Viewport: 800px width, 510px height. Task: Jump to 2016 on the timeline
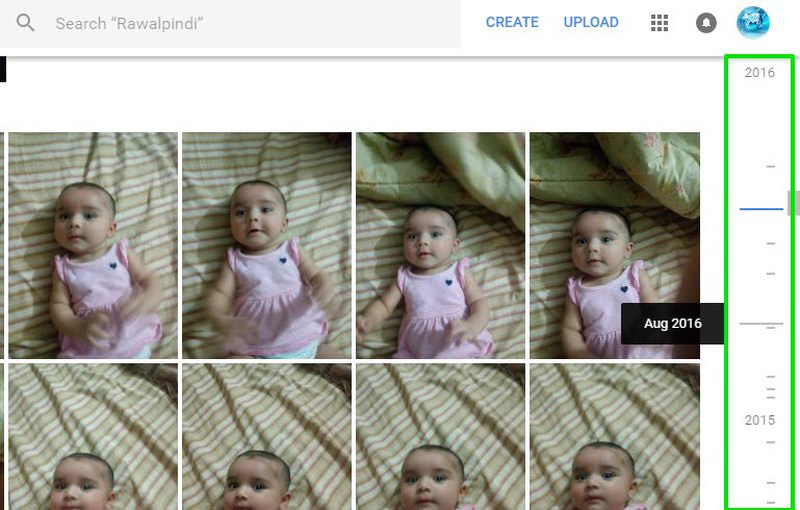[x=760, y=72]
